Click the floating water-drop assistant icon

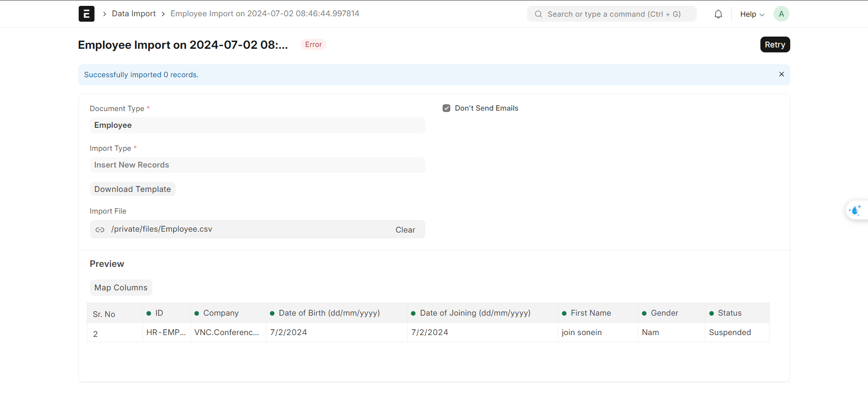click(855, 210)
